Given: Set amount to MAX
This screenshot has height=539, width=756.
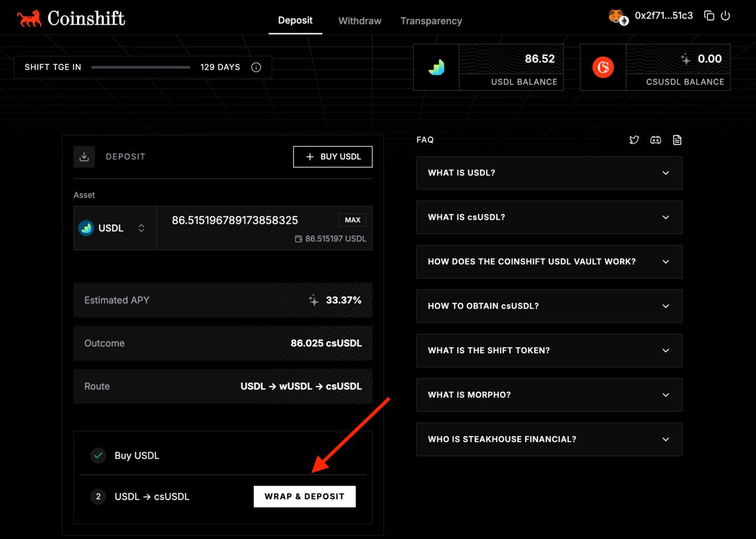Looking at the screenshot, I should tap(353, 220).
